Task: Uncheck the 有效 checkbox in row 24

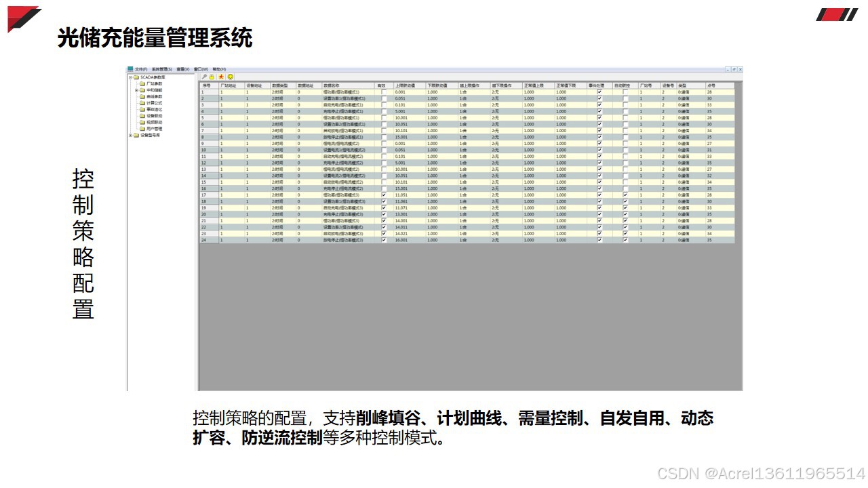Action: click(x=384, y=240)
